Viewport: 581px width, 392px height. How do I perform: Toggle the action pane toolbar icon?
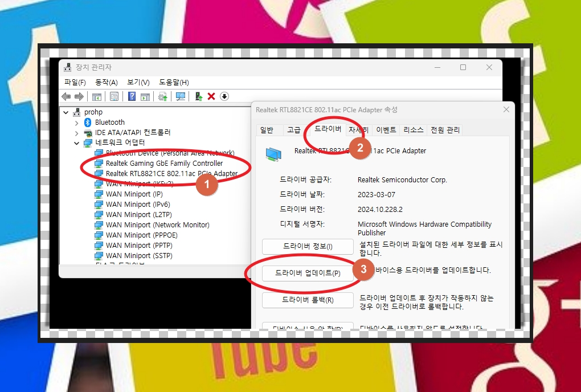coord(145,97)
